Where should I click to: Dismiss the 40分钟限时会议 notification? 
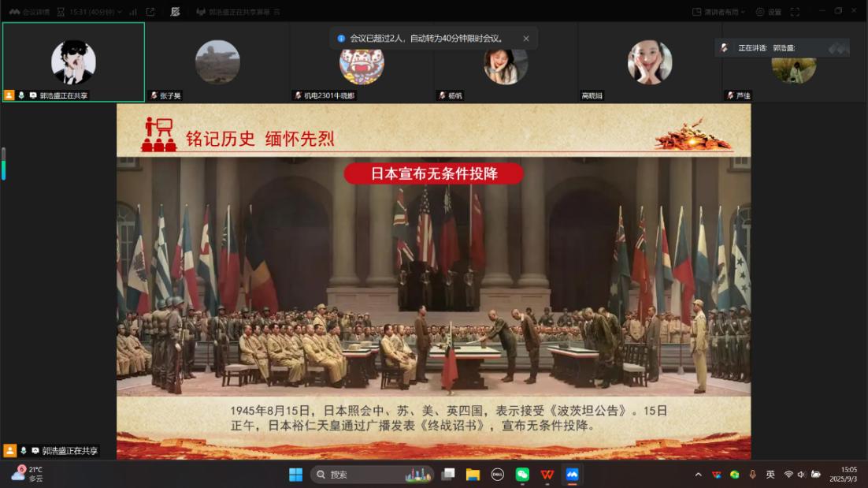click(526, 38)
